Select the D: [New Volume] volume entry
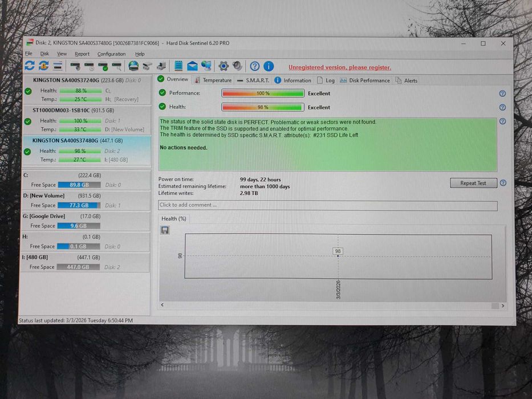 click(86, 201)
